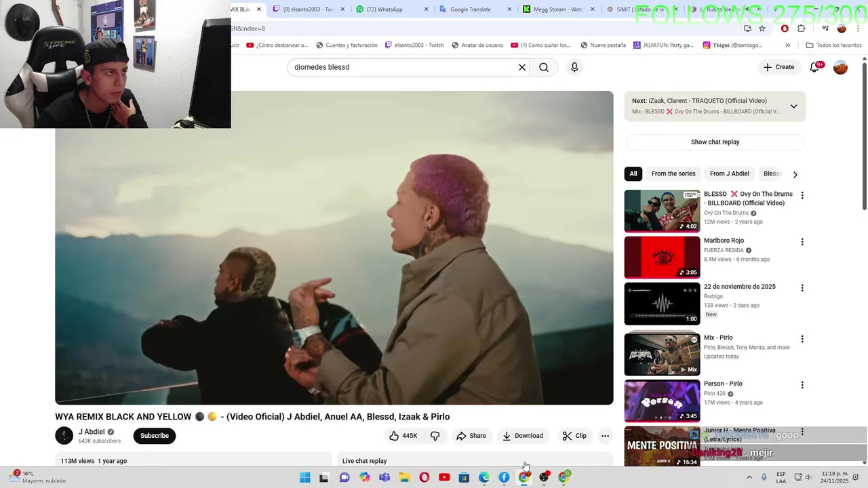Open File Explorer from taskbar
868x488 pixels.
click(405, 478)
